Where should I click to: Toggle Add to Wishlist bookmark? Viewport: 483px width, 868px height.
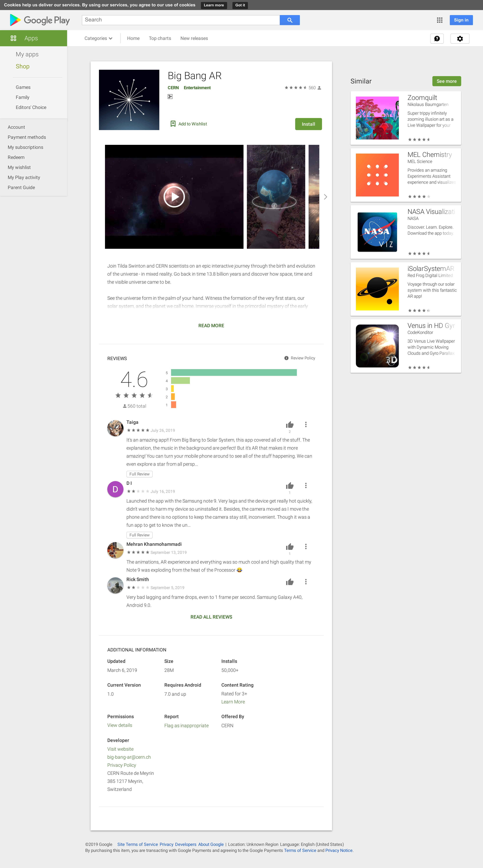(173, 124)
